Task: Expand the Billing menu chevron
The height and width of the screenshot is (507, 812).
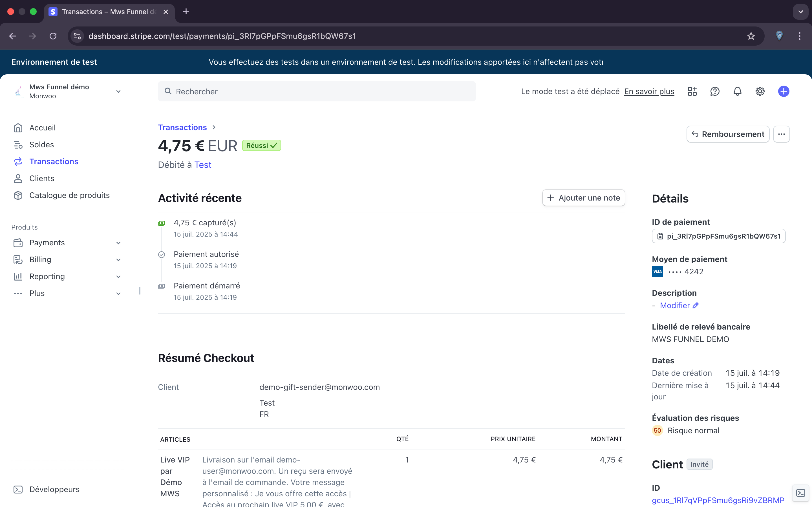Action: pyautogui.click(x=118, y=259)
